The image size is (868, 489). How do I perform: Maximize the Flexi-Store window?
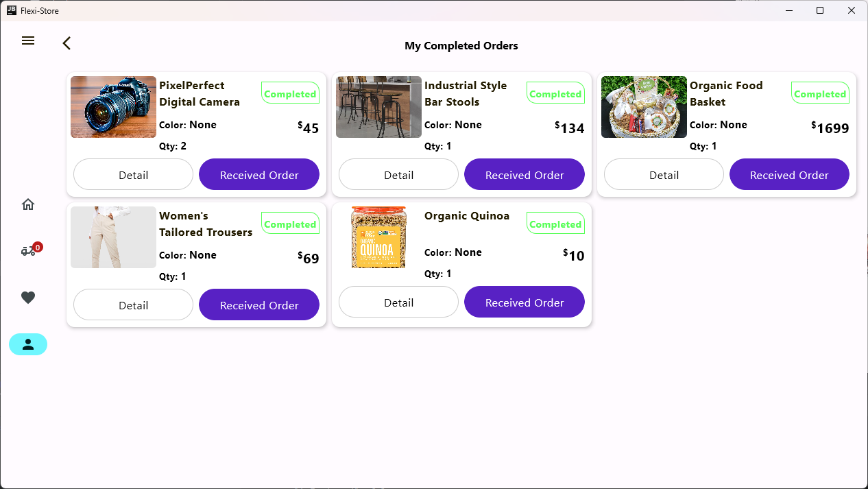point(820,10)
